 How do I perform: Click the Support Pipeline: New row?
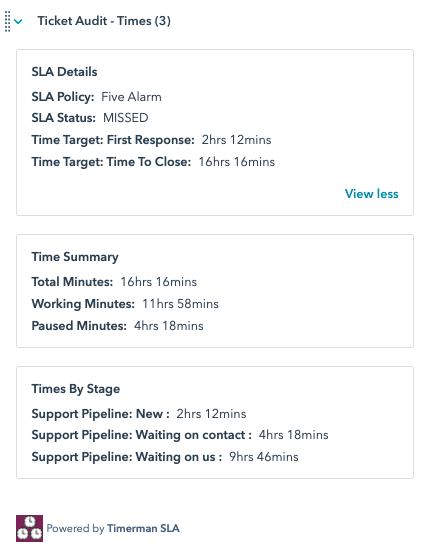pyautogui.click(x=139, y=414)
